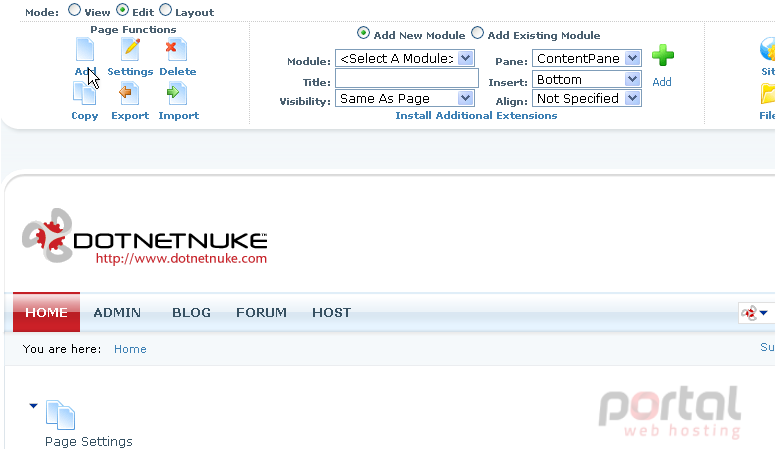Click Install Additional Extensions link
The image size is (776, 450).
click(x=476, y=115)
